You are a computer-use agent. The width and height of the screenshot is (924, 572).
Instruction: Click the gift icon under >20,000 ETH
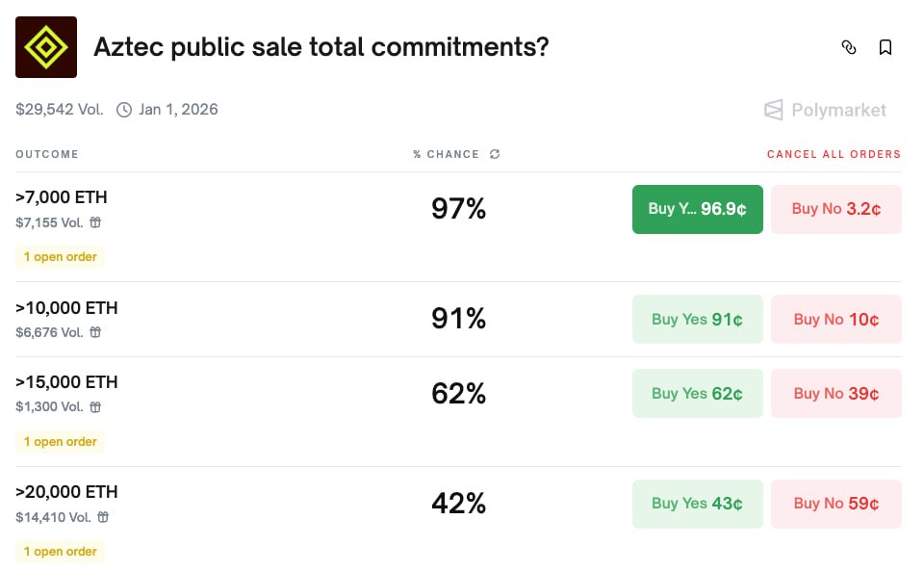[x=103, y=517]
